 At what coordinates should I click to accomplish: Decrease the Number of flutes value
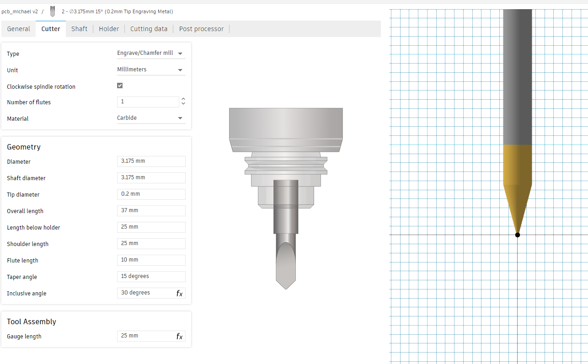(x=183, y=104)
